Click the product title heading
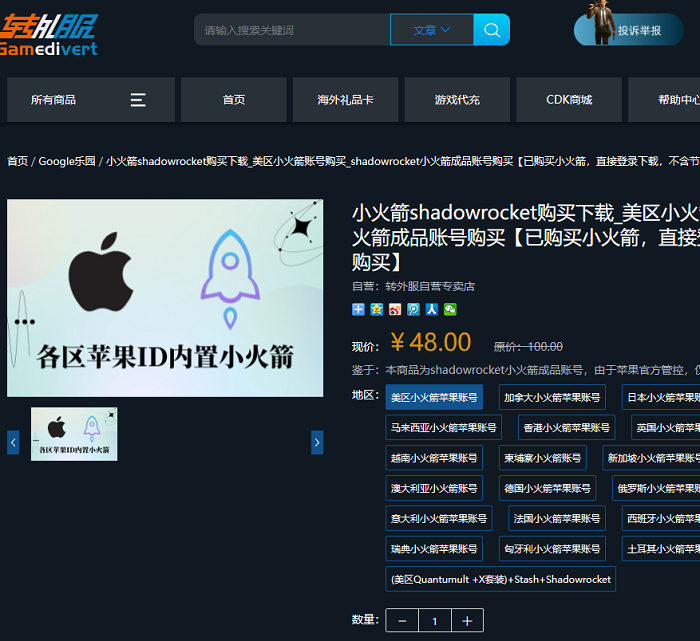The image size is (700, 641). pyautogui.click(x=526, y=237)
